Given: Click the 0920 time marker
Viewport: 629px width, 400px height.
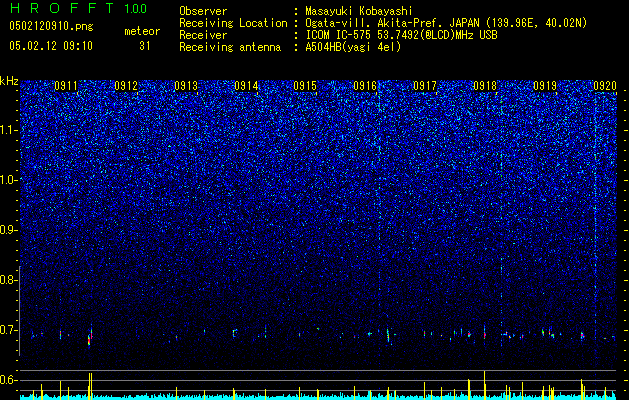Looking at the screenshot, I should [x=605, y=86].
